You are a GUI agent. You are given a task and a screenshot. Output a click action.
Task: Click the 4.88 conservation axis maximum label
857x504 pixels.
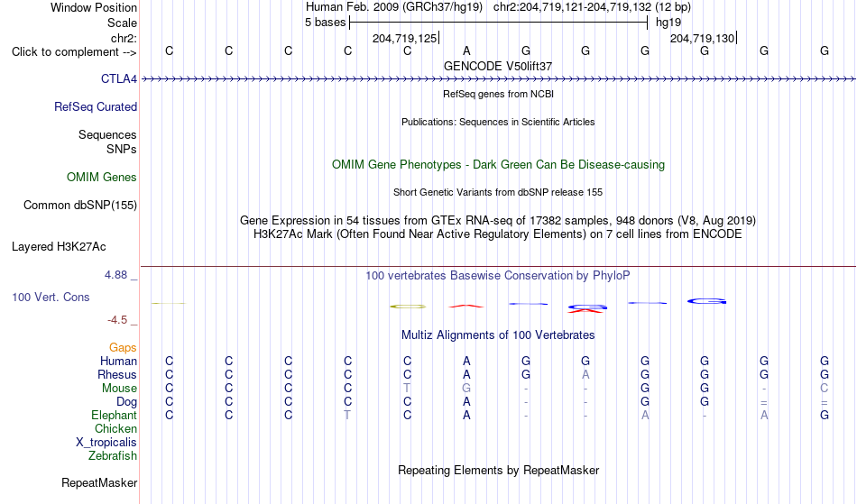tap(116, 275)
